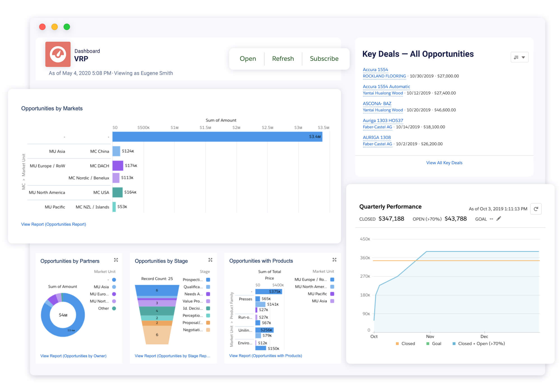Open the Auriga 1303 HO537 deal
This screenshot has width=560, height=392.
pos(383,121)
